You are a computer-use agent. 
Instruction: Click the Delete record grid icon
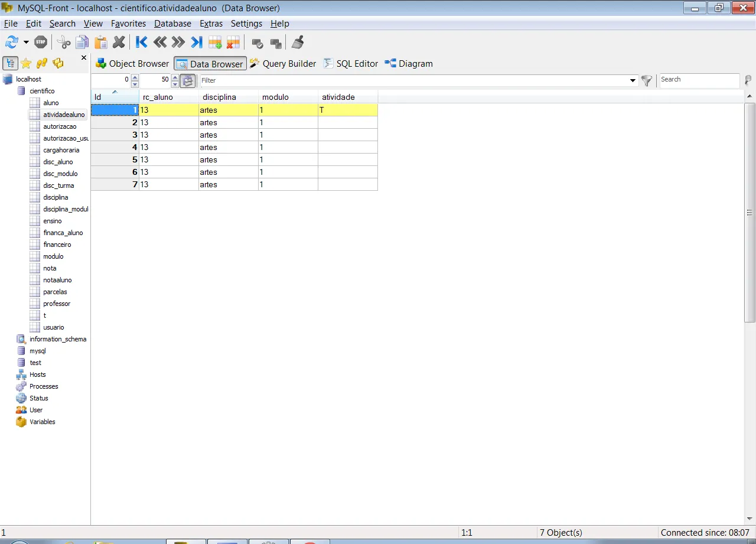coord(233,42)
